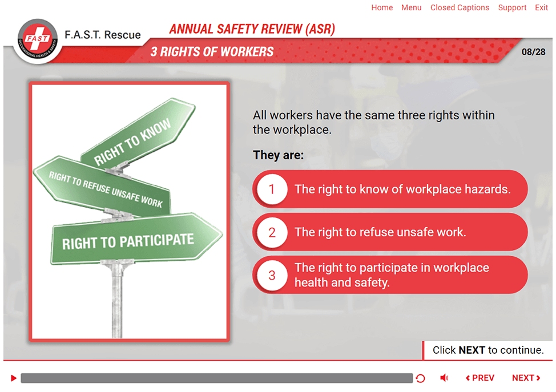Open the Support link
556x392 pixels.
point(512,8)
